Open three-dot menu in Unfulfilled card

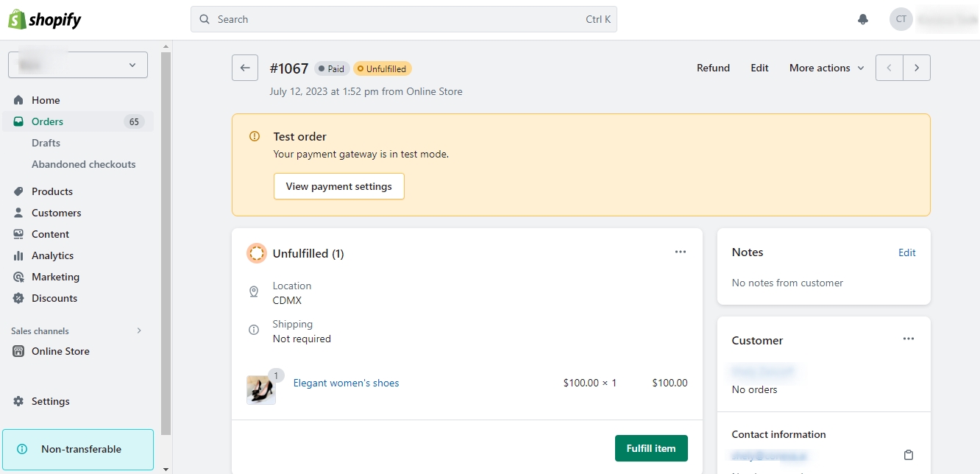(x=681, y=252)
